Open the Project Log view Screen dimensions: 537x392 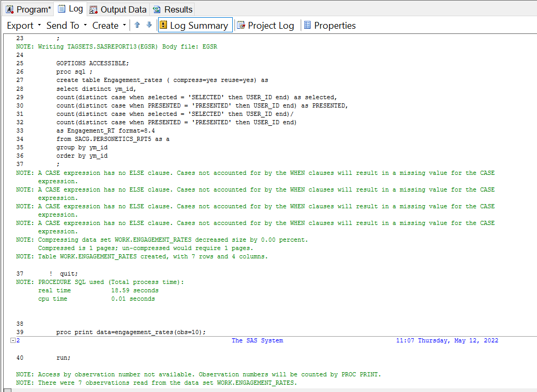(x=266, y=25)
